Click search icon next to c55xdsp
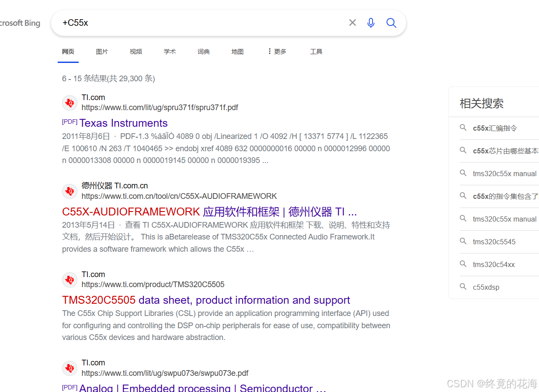The image size is (539, 392). pos(463,287)
